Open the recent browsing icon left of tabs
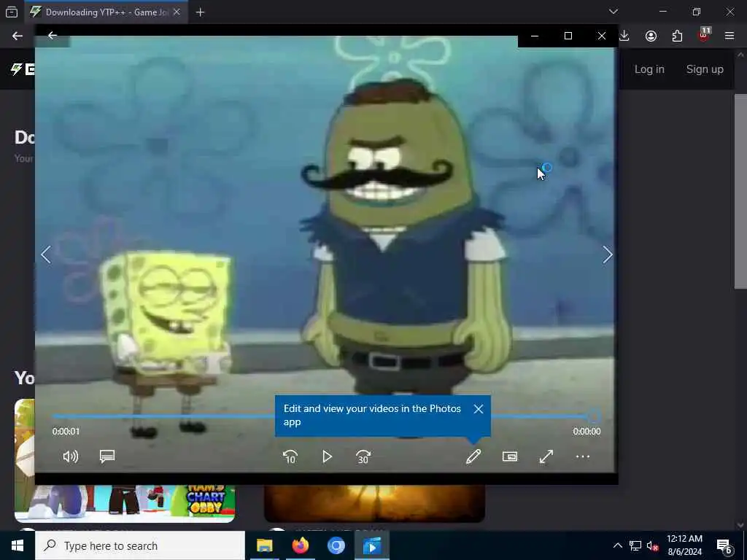Viewport: 747px width, 560px height. [x=12, y=12]
